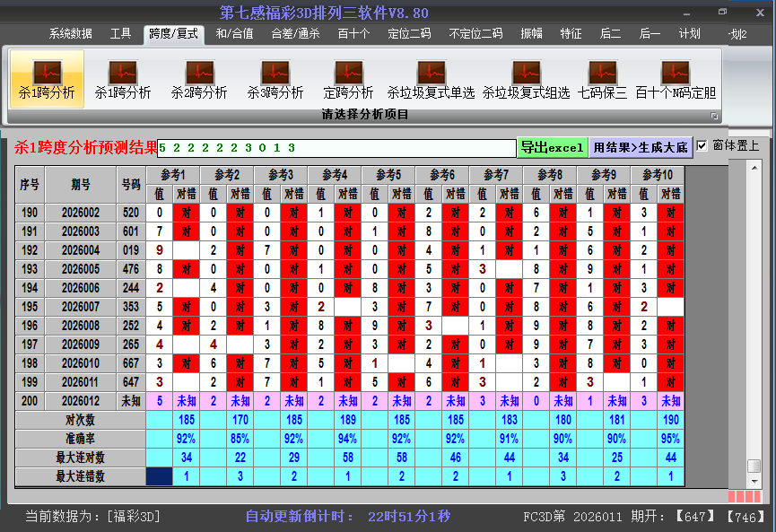Open 杀垃圾复式单选 analysis icon

[x=431, y=72]
